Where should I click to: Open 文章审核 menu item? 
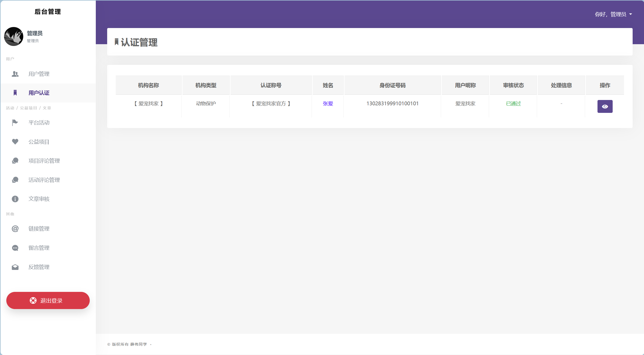pos(39,199)
